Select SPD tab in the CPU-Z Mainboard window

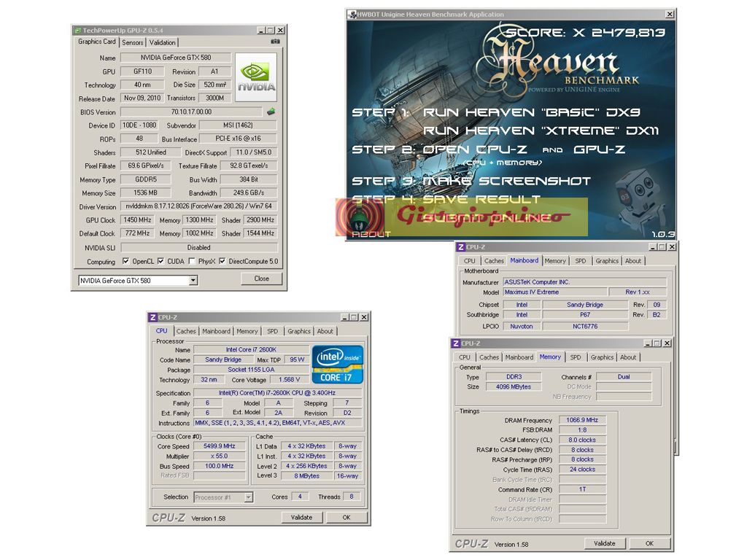tap(581, 261)
